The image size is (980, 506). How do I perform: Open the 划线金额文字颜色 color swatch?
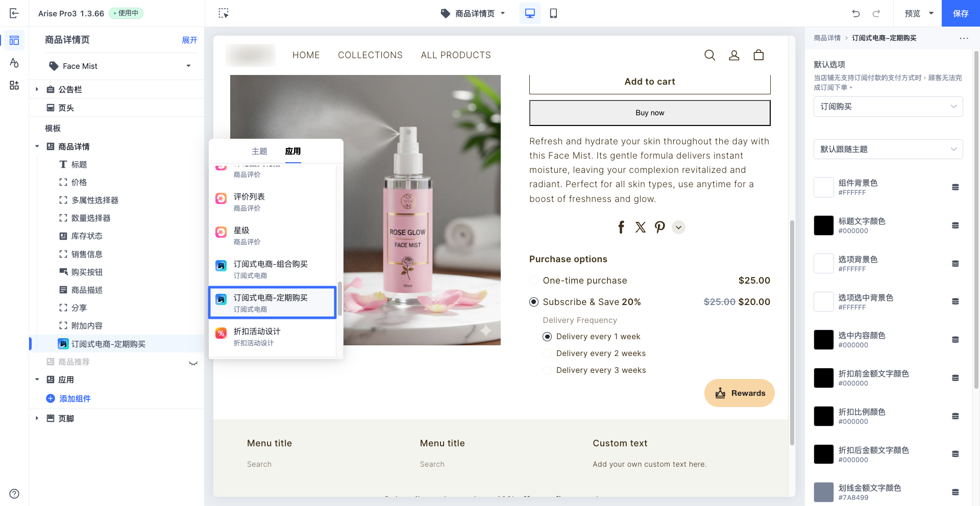click(x=823, y=492)
